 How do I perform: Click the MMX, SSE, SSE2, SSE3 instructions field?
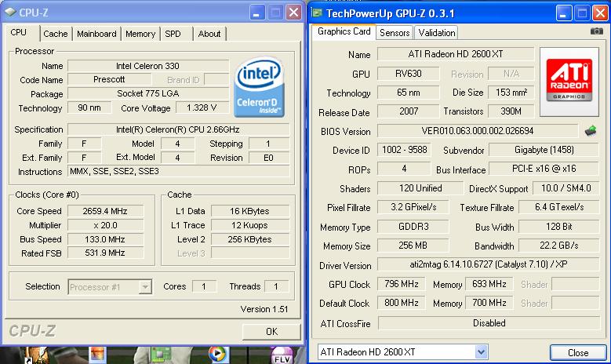coord(179,172)
